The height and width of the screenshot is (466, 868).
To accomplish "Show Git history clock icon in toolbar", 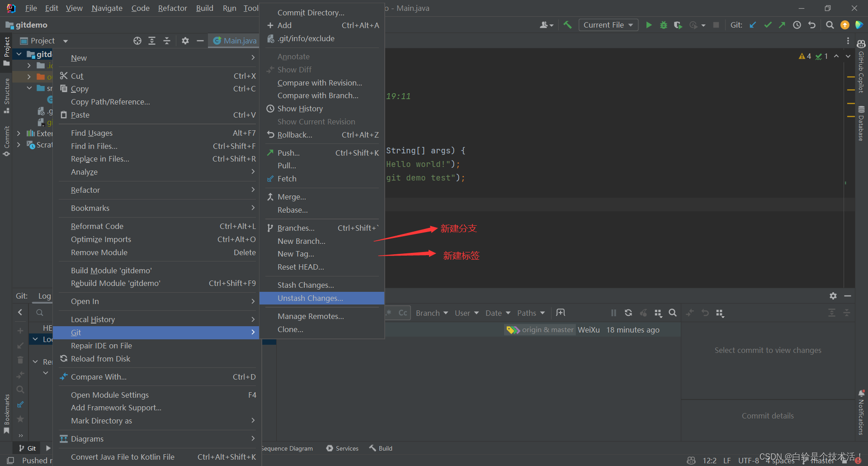I will pyautogui.click(x=797, y=25).
